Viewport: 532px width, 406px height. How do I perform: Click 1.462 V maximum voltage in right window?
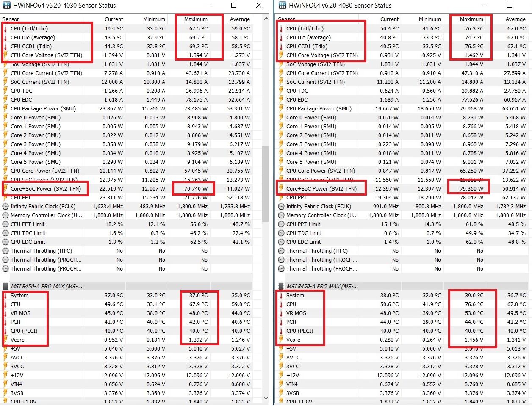(474, 55)
